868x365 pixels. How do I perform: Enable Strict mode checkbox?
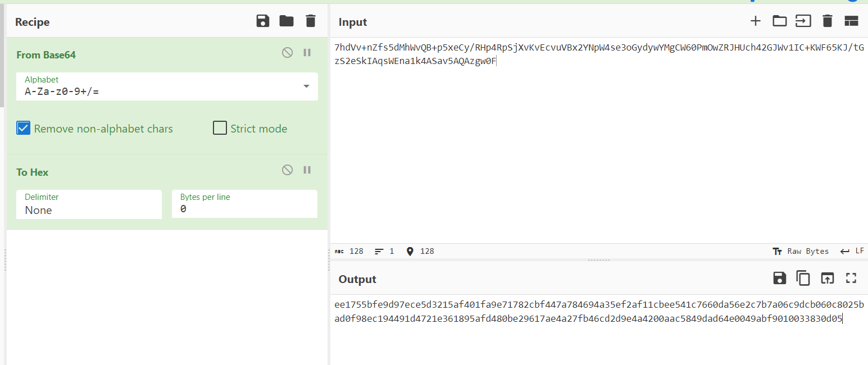[x=220, y=128]
